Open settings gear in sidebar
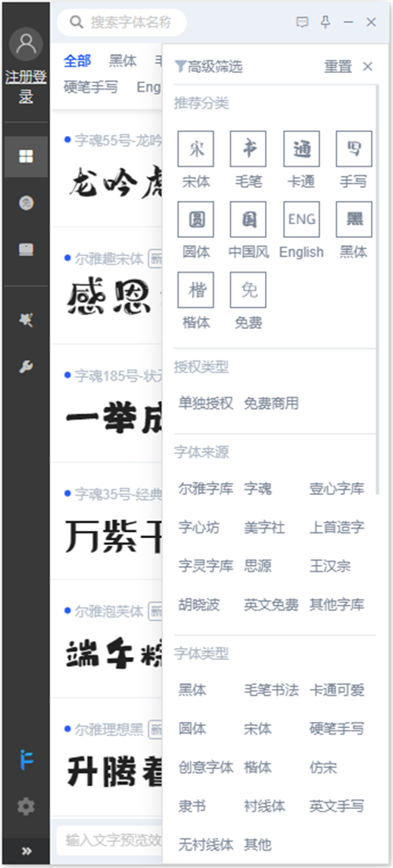This screenshot has width=393, height=868. (26, 807)
